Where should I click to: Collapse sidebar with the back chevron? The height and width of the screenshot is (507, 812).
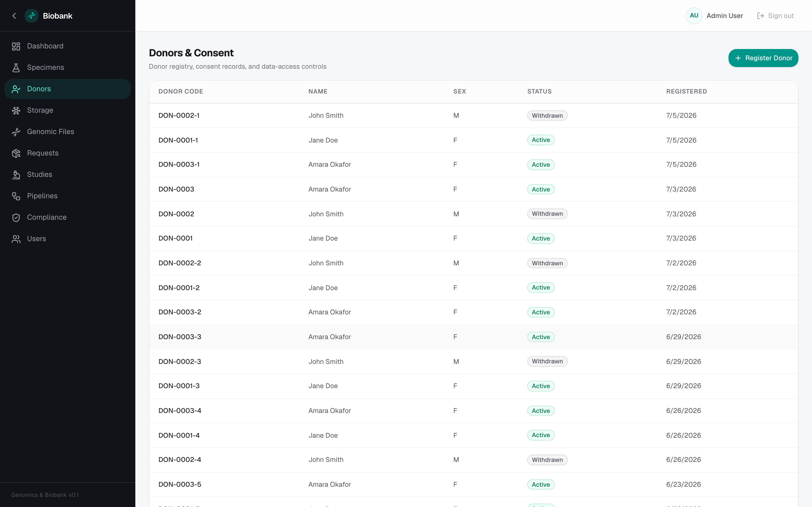14,16
